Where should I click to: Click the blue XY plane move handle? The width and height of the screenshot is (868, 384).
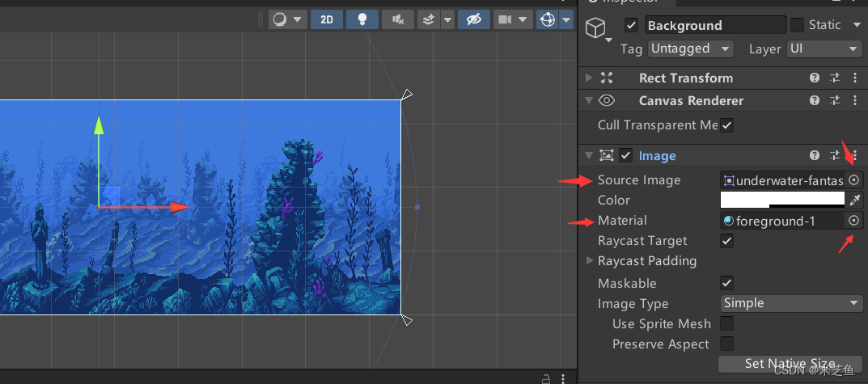109,196
